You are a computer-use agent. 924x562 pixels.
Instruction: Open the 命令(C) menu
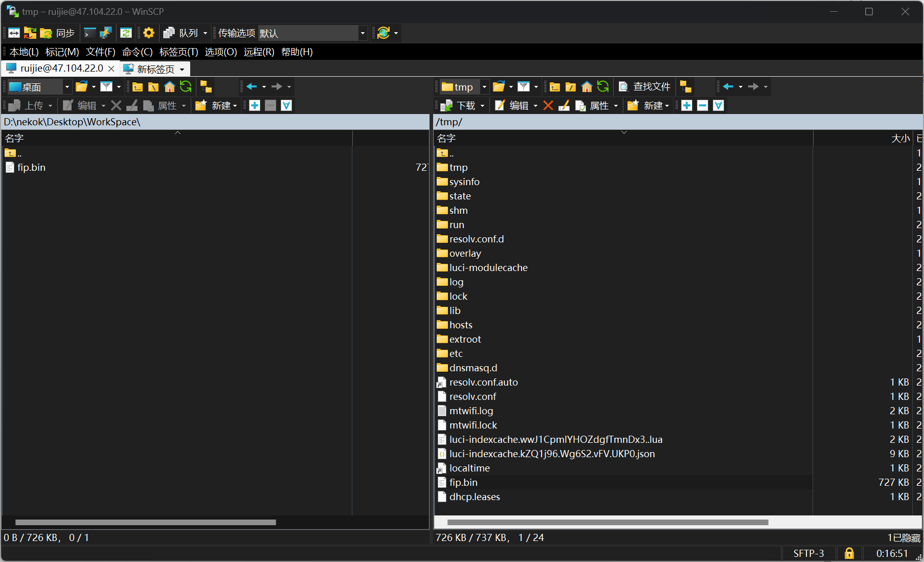tap(137, 52)
